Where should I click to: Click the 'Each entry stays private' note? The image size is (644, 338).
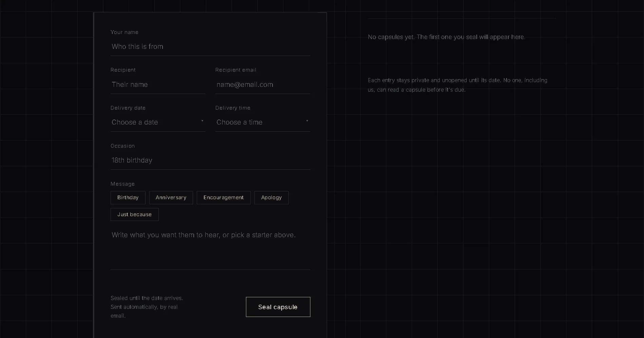point(458,85)
